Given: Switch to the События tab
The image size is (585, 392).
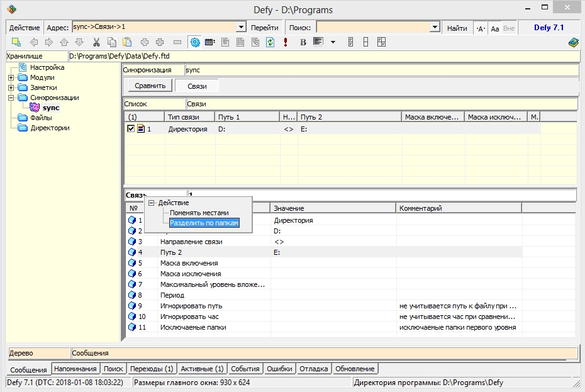Looking at the screenshot, I should tap(245, 369).
